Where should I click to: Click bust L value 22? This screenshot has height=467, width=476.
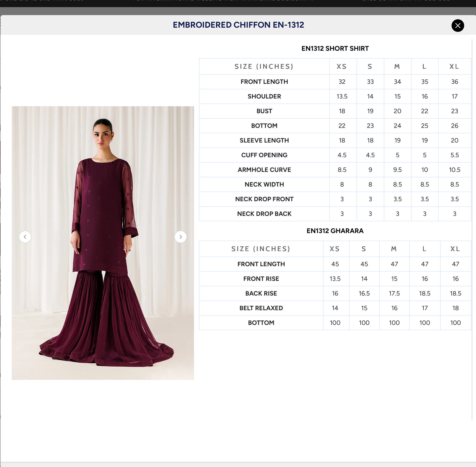pos(424,111)
